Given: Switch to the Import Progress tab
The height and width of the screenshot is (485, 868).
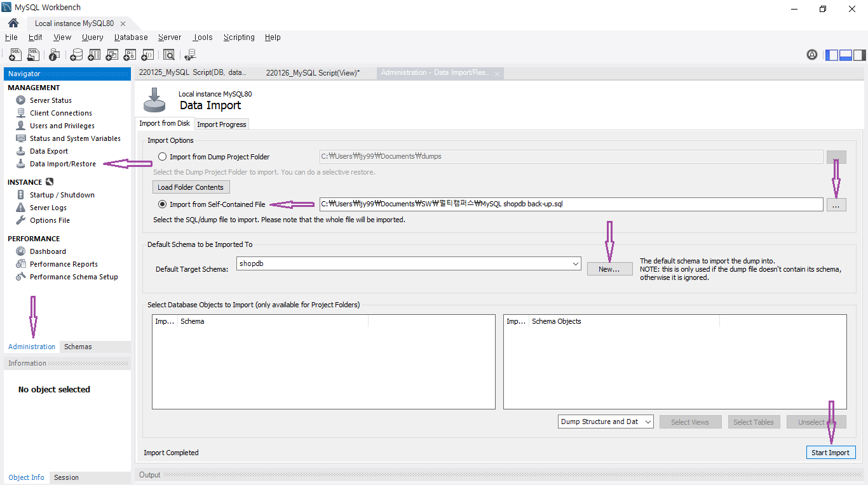Looking at the screenshot, I should 222,124.
